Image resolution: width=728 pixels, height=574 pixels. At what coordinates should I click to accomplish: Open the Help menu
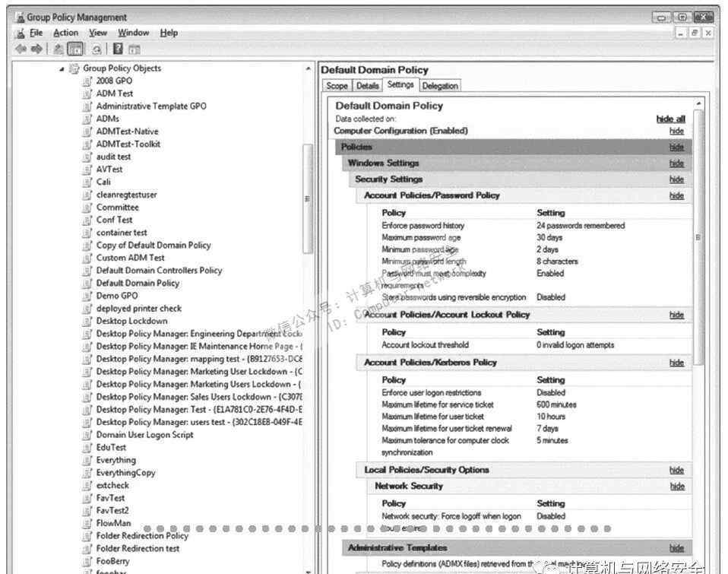coord(169,33)
